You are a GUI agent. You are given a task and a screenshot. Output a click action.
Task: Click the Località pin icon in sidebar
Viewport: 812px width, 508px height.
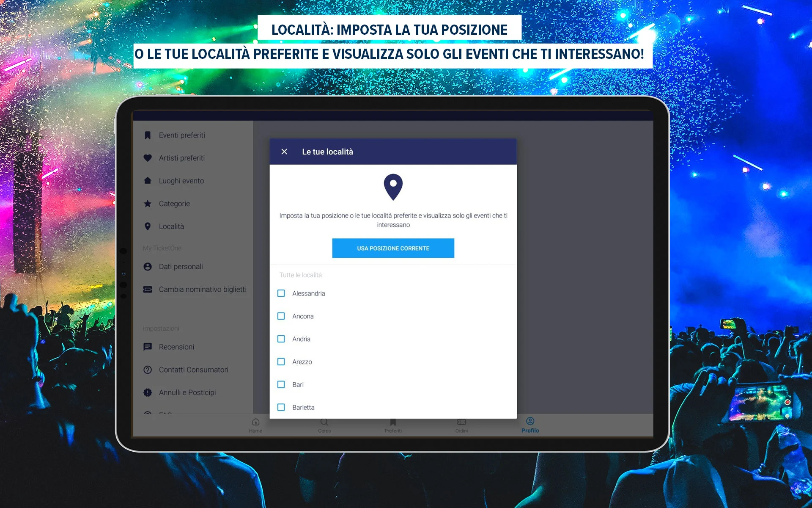pos(148,226)
